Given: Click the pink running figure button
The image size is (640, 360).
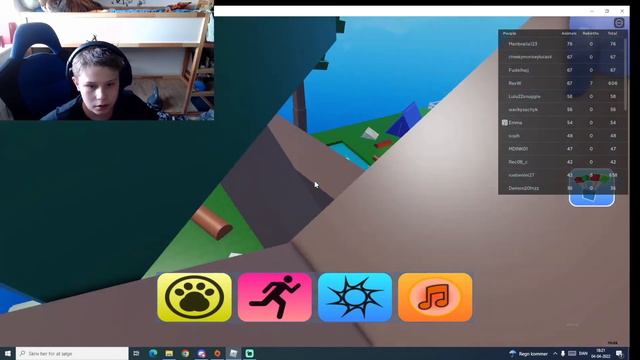Looking at the screenshot, I should pyautogui.click(x=275, y=298).
